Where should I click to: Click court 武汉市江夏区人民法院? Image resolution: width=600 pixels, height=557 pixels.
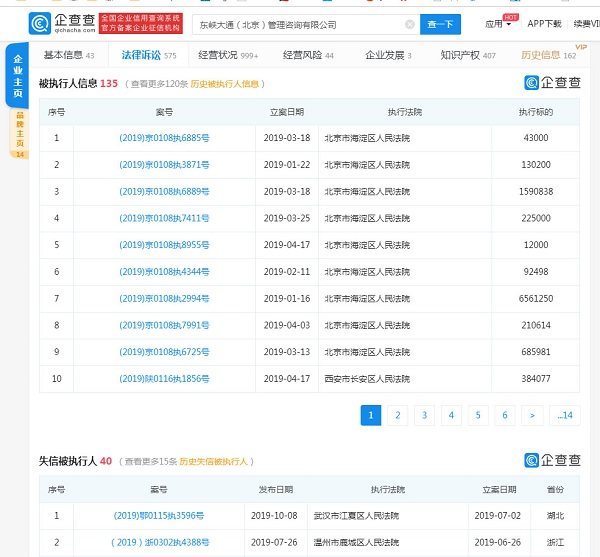356,516
